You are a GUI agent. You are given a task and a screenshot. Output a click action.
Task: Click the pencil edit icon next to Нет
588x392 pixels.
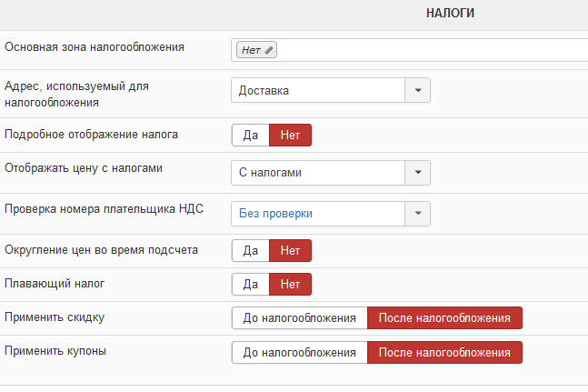pos(268,50)
